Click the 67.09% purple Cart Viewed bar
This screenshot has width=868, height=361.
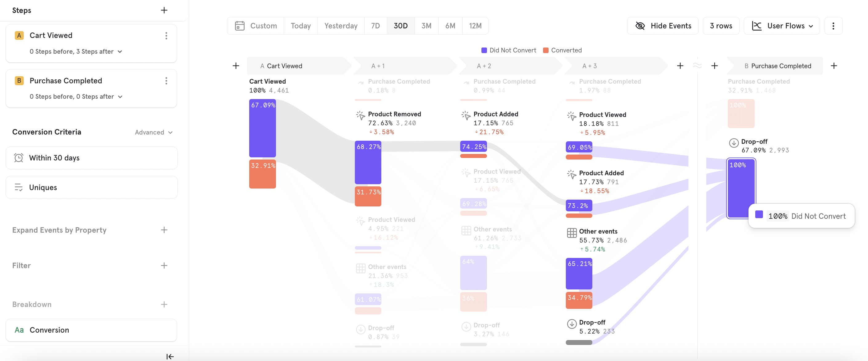click(262, 128)
